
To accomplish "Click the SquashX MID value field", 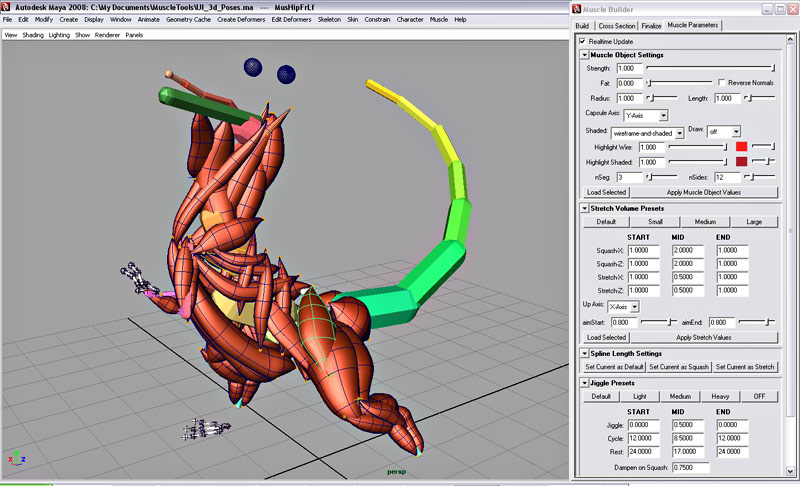I will 688,250.
